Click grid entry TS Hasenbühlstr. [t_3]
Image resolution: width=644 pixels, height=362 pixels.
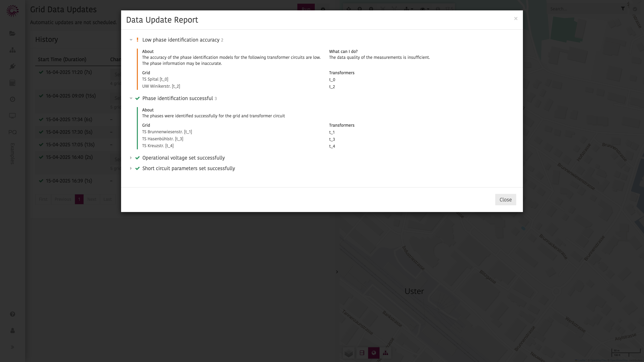coord(163,139)
